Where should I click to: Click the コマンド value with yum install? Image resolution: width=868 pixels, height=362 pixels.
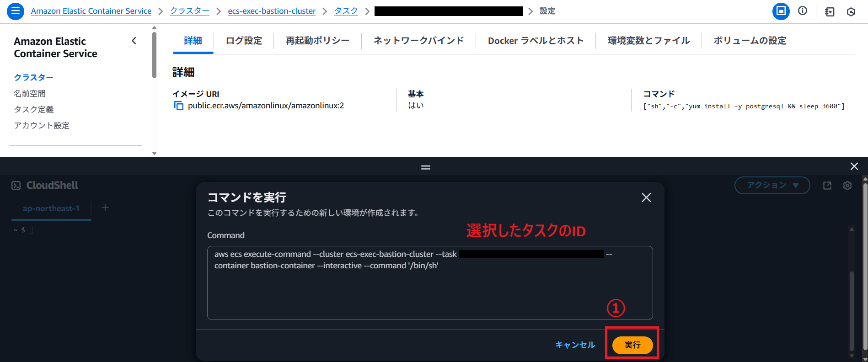coord(744,106)
